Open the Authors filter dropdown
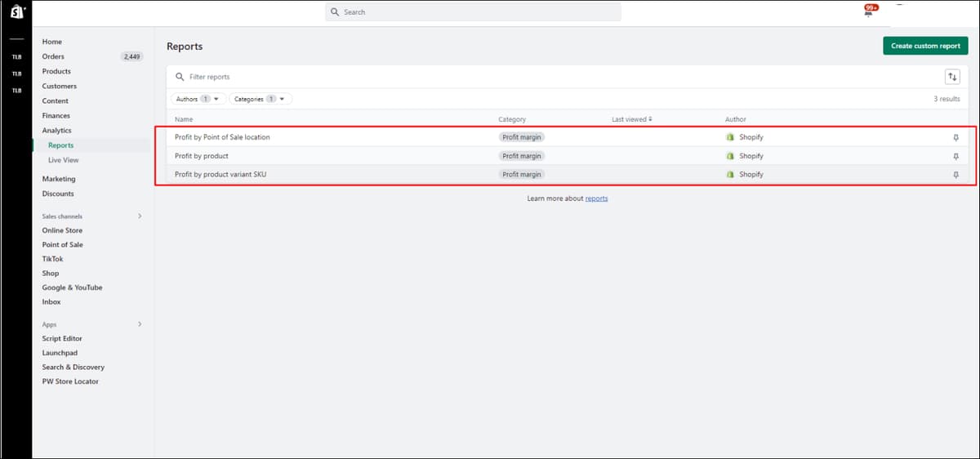Image resolution: width=980 pixels, height=459 pixels. 198,99
